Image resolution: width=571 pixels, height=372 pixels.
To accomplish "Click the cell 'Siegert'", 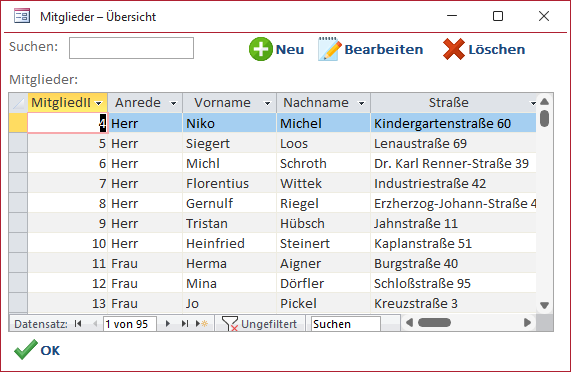I will [x=229, y=143].
